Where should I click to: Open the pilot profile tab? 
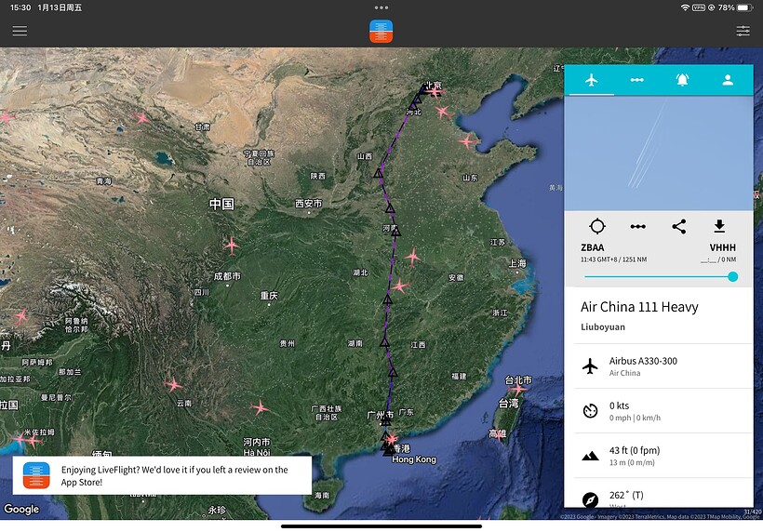point(728,80)
